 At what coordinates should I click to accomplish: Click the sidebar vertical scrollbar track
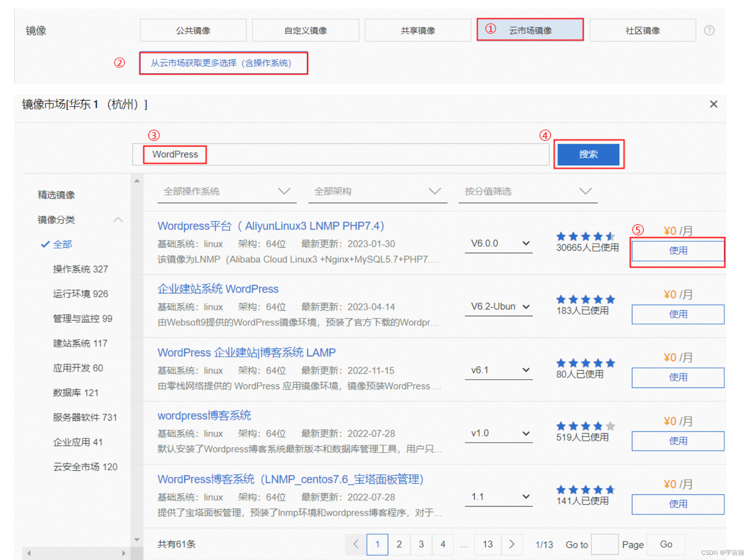(137, 360)
